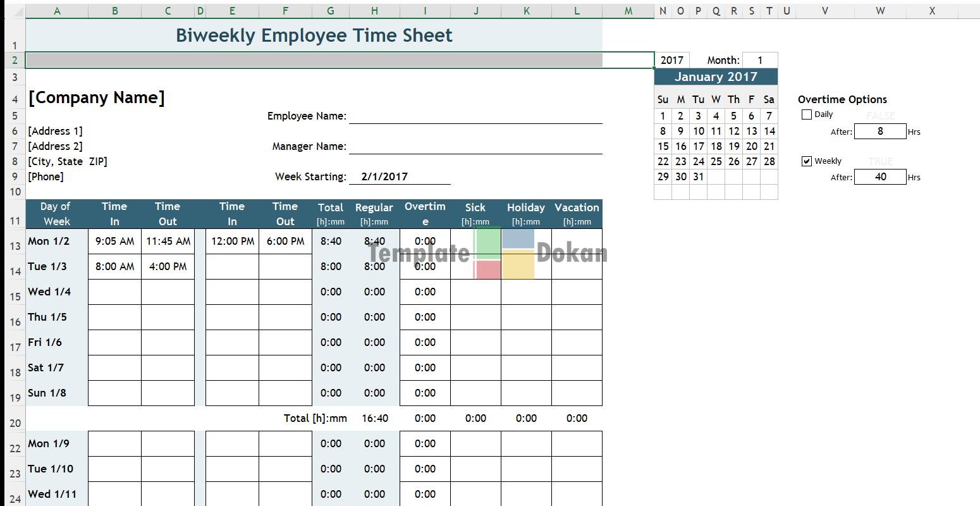Image resolution: width=980 pixels, height=506 pixels.
Task: Select the 9:05 AM Time In cell
Action: coord(114,241)
